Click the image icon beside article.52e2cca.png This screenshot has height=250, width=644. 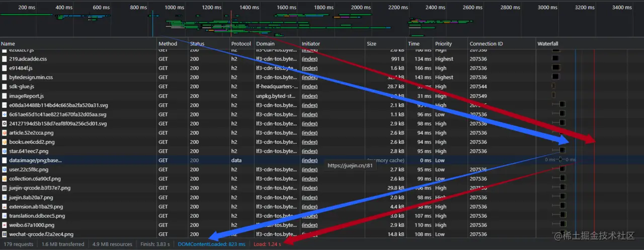5,133
